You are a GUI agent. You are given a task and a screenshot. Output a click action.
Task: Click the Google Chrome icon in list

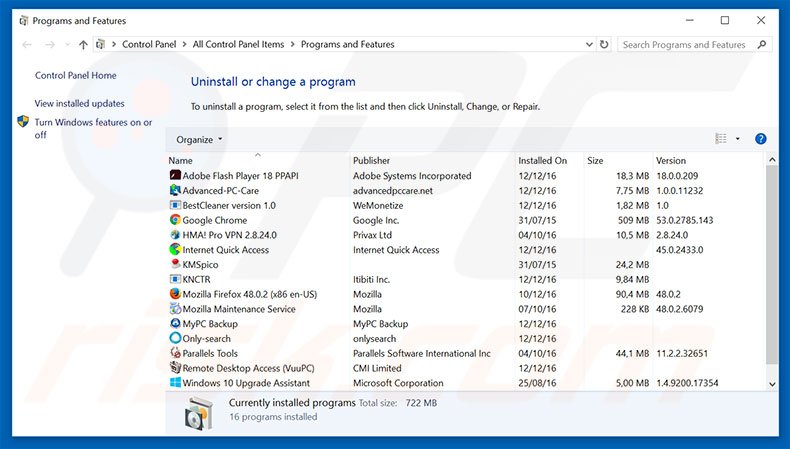pyautogui.click(x=175, y=220)
